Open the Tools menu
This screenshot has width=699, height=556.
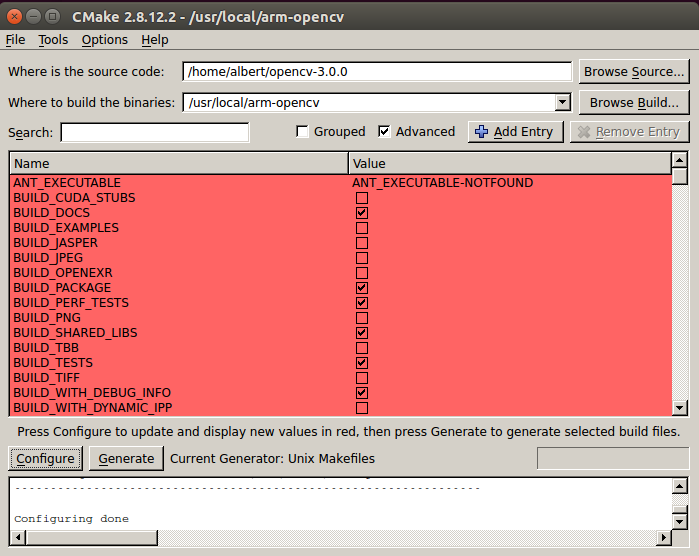(53, 40)
